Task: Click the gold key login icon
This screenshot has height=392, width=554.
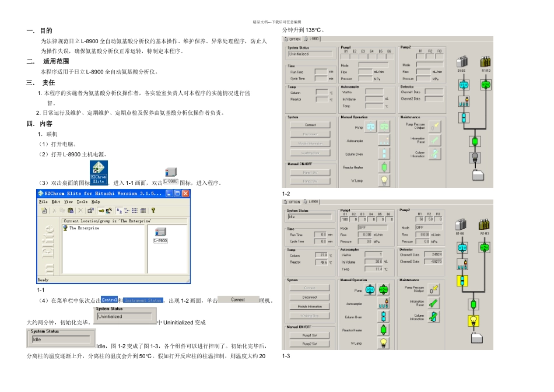Action: click(101, 211)
